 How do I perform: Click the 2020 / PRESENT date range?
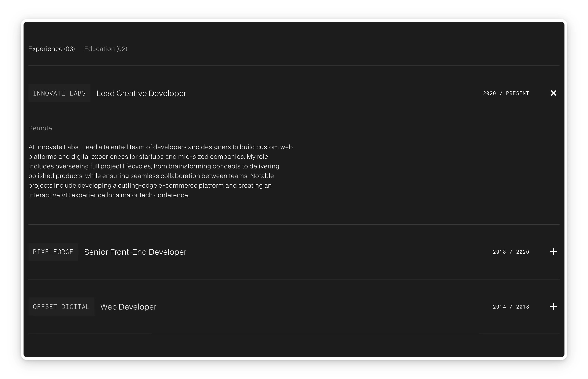tap(506, 93)
